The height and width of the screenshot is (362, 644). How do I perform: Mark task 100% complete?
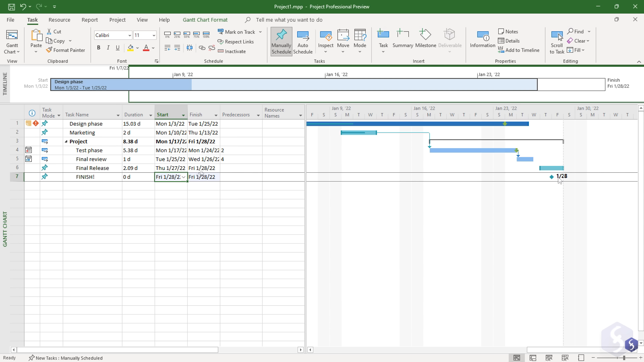click(x=206, y=35)
